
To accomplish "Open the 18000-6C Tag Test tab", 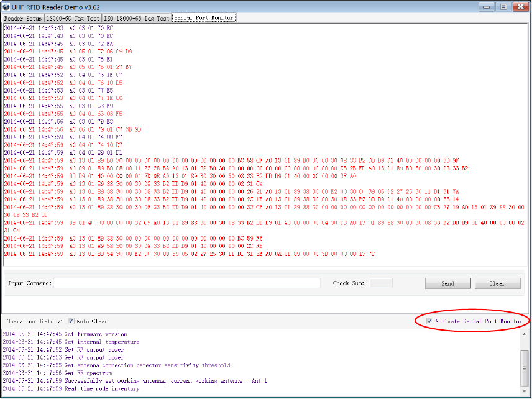I will point(73,18).
